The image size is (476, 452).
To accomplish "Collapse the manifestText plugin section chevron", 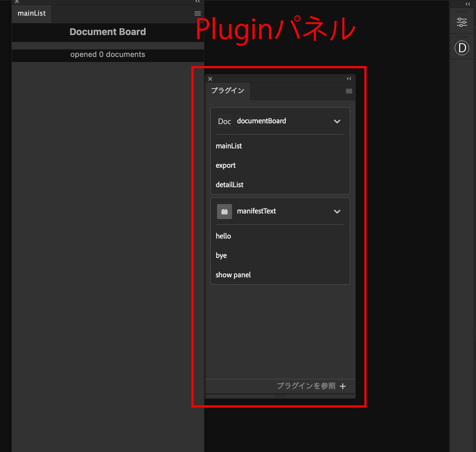I will (337, 212).
